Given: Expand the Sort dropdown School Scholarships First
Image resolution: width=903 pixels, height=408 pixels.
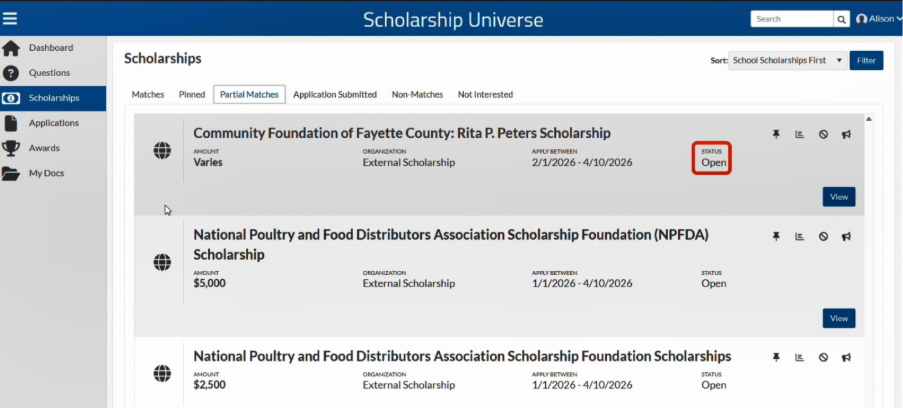Looking at the screenshot, I should click(788, 61).
